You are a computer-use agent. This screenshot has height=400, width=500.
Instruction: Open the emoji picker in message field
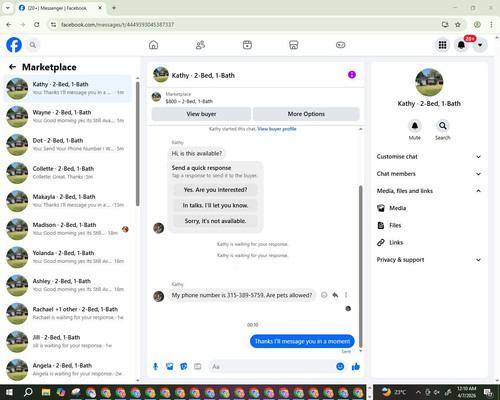(x=340, y=367)
